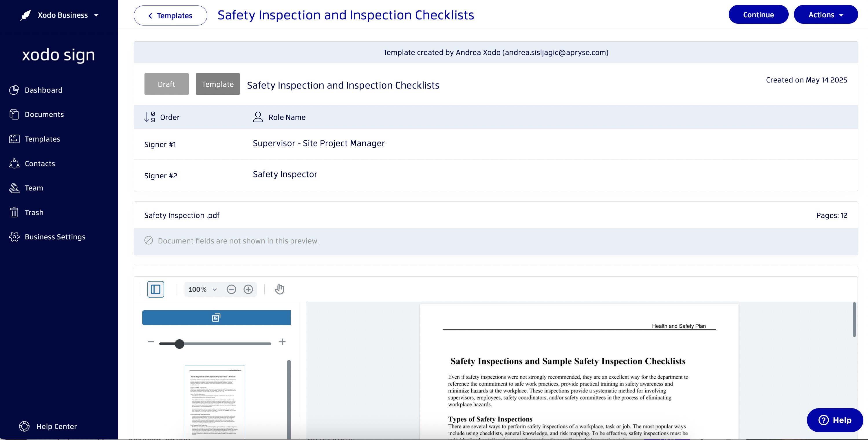Go back with the Templates button

click(x=171, y=16)
